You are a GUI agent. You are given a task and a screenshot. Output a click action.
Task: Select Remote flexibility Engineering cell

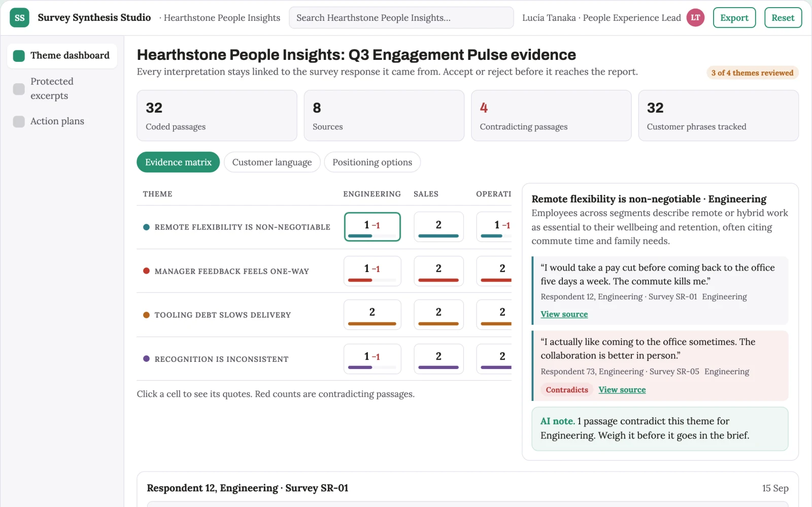click(372, 227)
